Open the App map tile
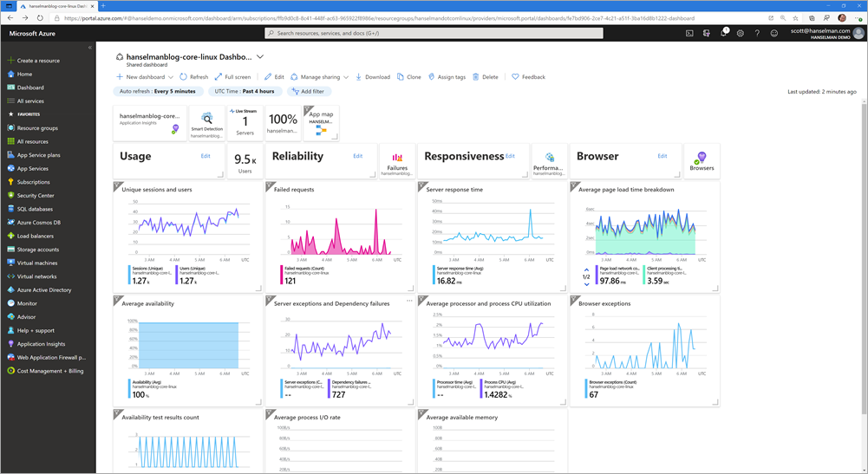This screenshot has width=868, height=474. pyautogui.click(x=321, y=123)
